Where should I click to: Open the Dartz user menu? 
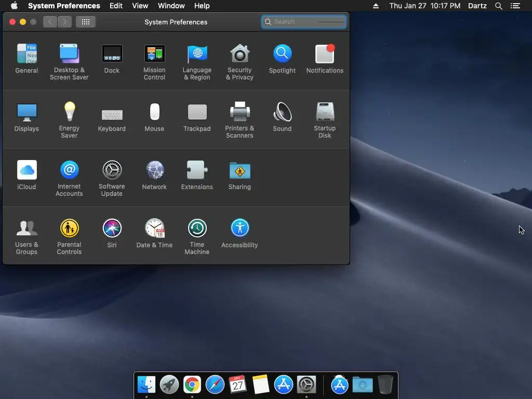tap(477, 6)
